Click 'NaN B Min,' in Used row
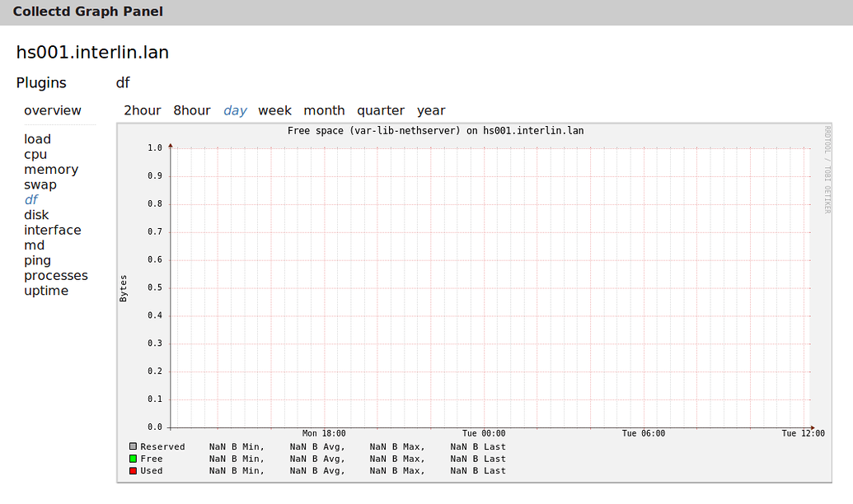 pyautogui.click(x=237, y=470)
